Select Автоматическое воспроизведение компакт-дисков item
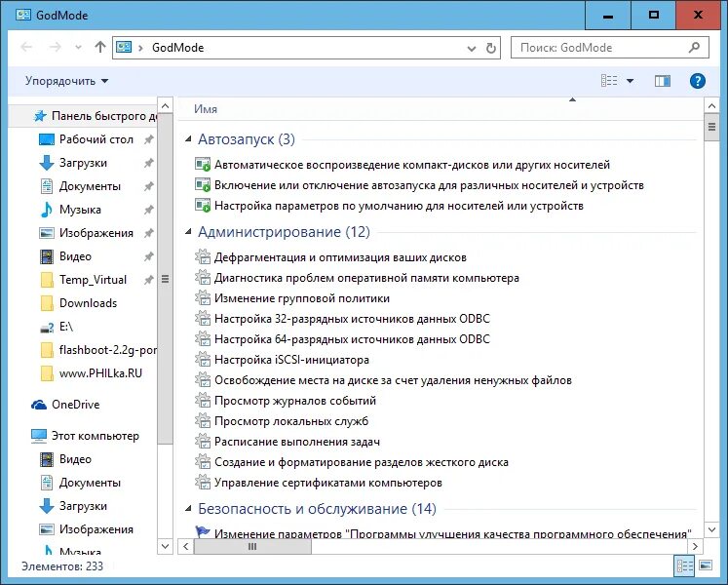 click(402, 165)
